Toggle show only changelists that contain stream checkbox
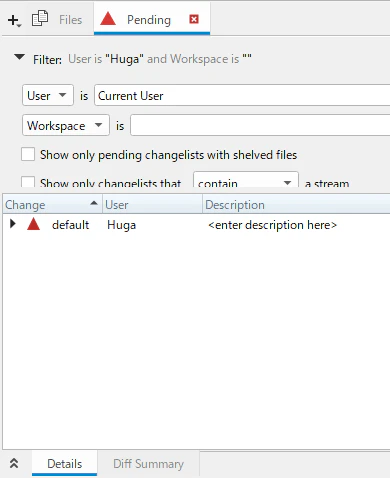The height and width of the screenshot is (478, 390). pos(28,182)
